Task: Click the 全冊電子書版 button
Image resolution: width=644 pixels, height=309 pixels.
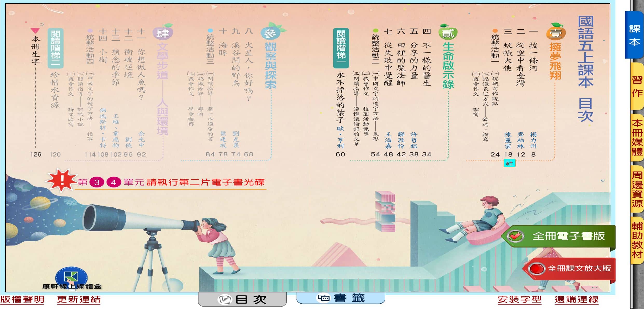Action: point(559,236)
